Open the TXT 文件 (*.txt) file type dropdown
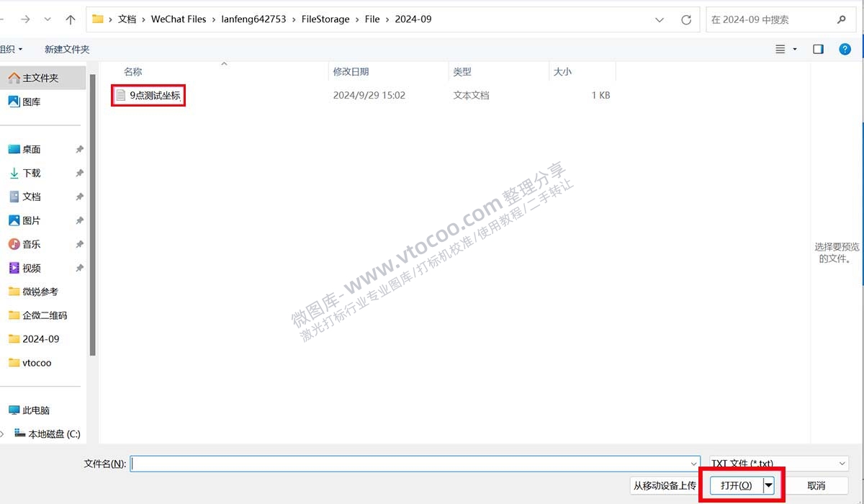 (x=778, y=464)
